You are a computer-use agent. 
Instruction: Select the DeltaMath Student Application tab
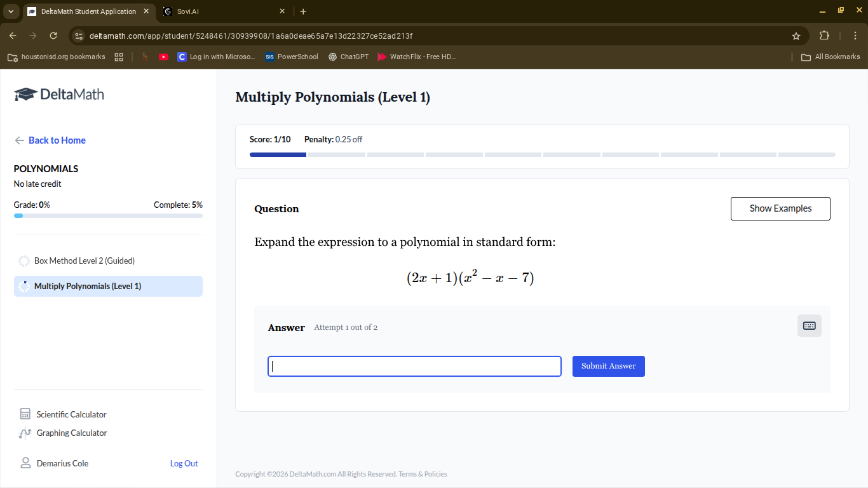click(x=89, y=11)
